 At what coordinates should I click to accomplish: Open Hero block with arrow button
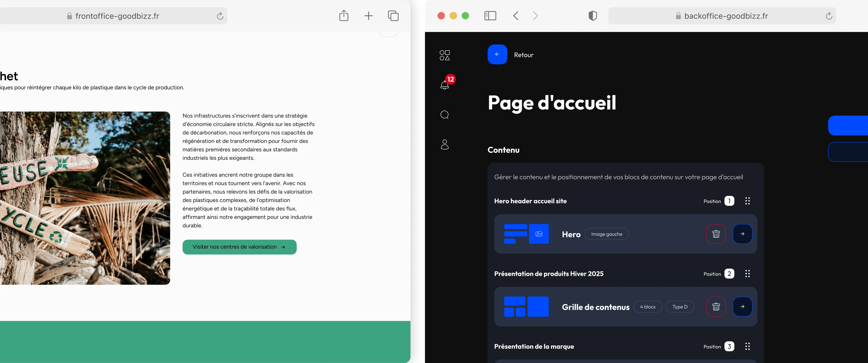tap(742, 234)
